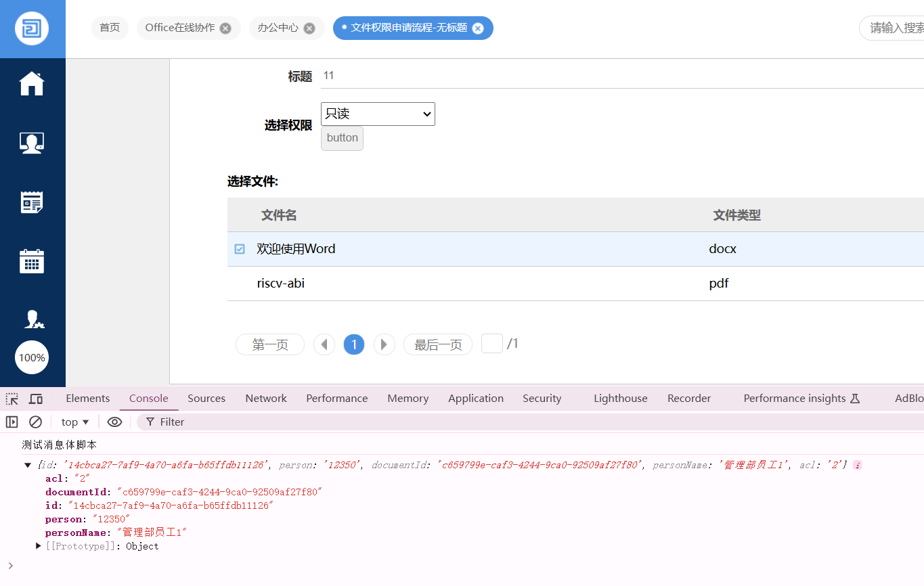Switch to the 首页 tab
This screenshot has height=586, width=924.
coord(110,28)
